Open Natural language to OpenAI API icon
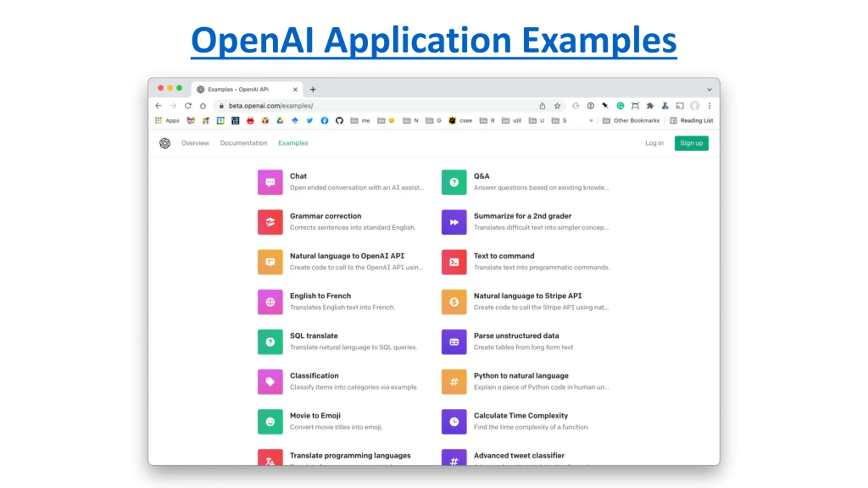Image resolution: width=868 pixels, height=488 pixels. tap(270, 262)
